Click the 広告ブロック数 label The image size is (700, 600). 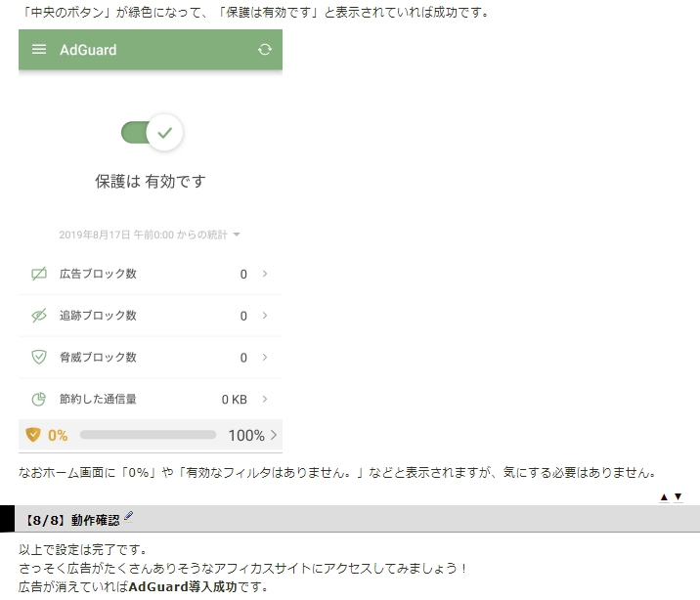pyautogui.click(x=98, y=274)
